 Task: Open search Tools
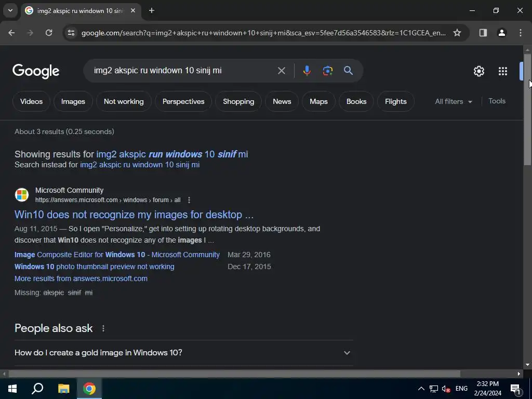497,101
